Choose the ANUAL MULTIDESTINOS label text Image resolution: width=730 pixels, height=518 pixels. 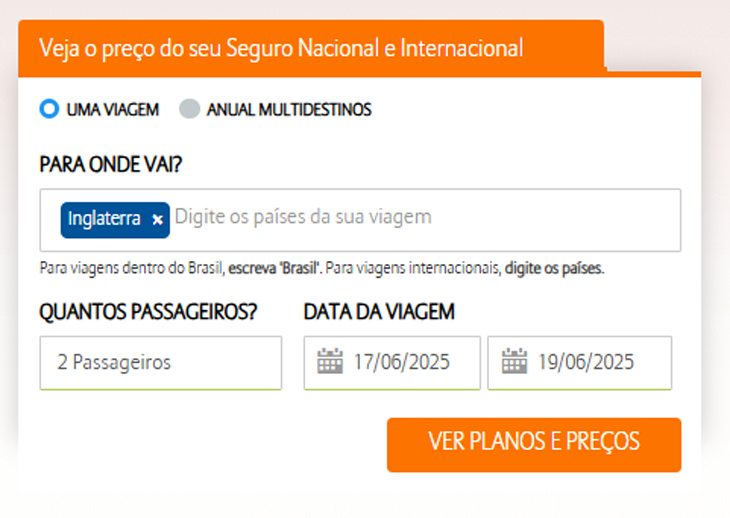pos(289,110)
